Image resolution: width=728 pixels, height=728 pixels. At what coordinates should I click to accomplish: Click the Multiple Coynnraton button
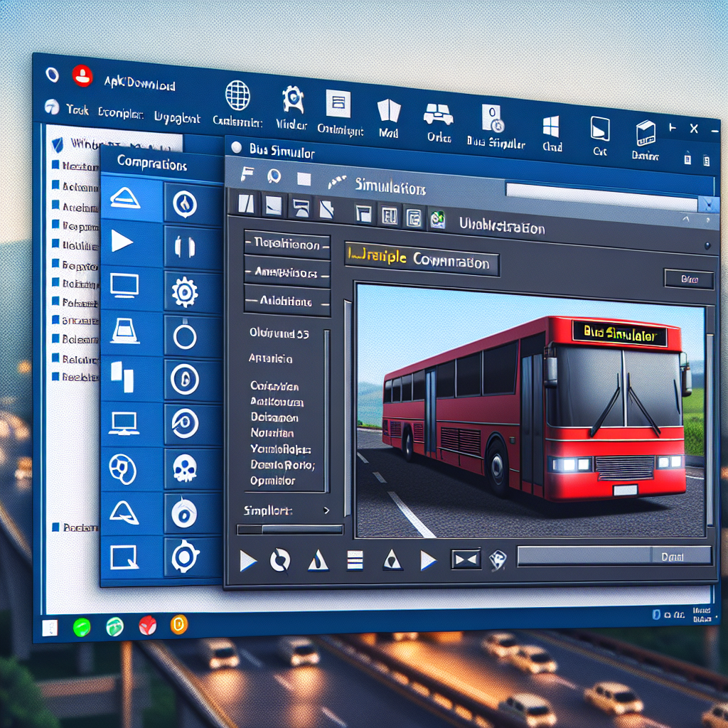(422, 259)
